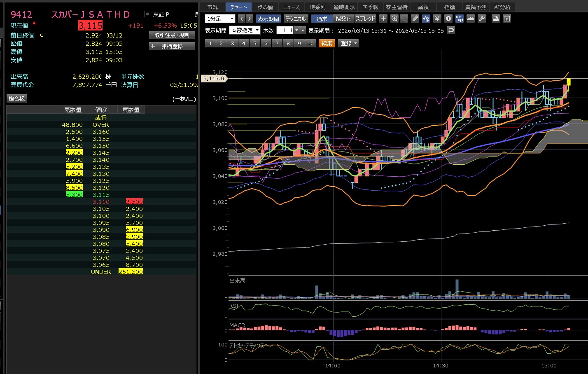Viewport: 588px width, 374px height.
Task: Open the yen price settings icon
Action: coord(437,19)
